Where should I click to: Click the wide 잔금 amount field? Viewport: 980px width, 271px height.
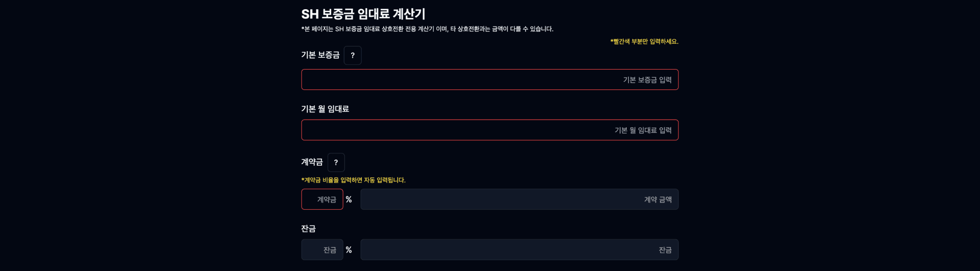pyautogui.click(x=519, y=250)
